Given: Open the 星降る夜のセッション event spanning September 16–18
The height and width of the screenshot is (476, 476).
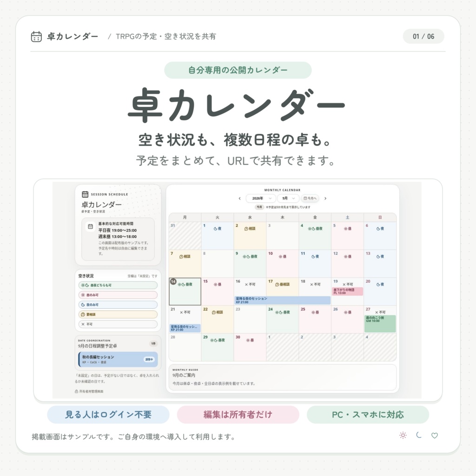Looking at the screenshot, I should point(282,300).
